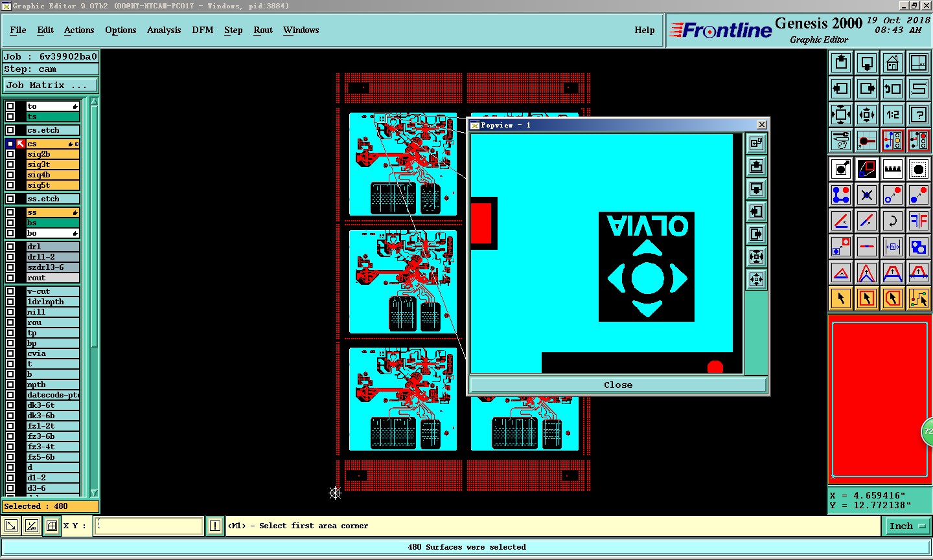Select layer name 'sig4b'

coord(52,175)
